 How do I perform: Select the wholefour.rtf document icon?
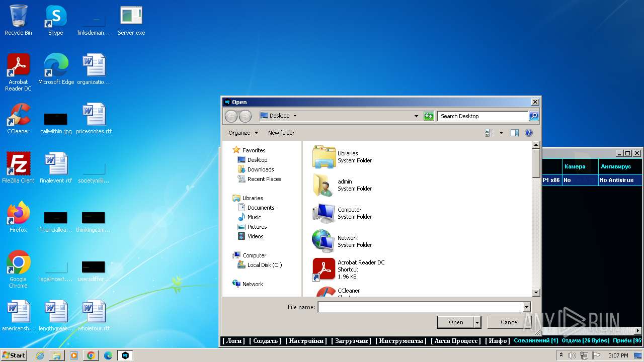pyautogui.click(x=94, y=316)
